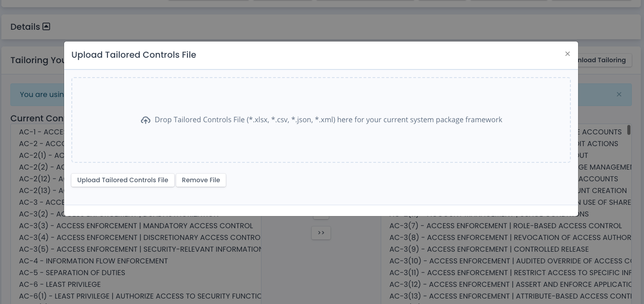Close the Upload Tailored Controls File dialog
The width and height of the screenshot is (644, 304).
(x=567, y=54)
